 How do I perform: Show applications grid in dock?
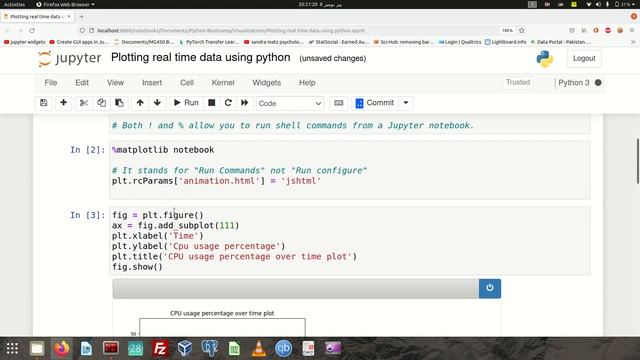[12, 349]
